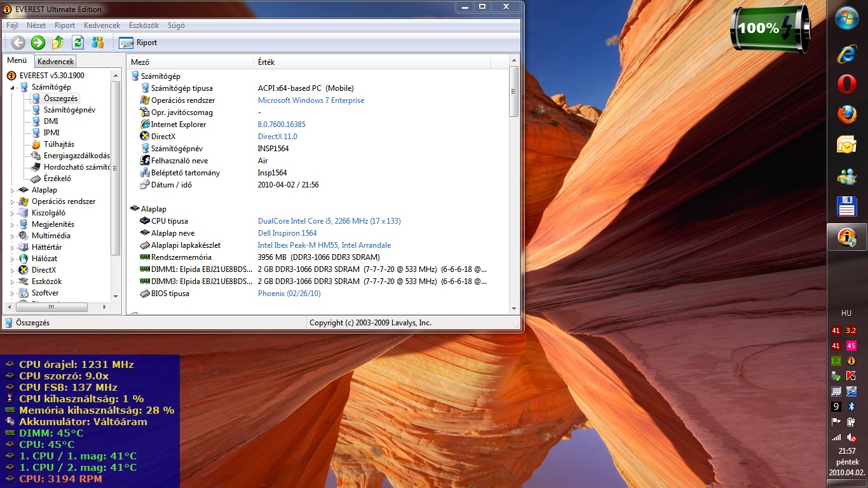This screenshot has height=488, width=868.
Task: Click the Windows Start orb
Action: (x=847, y=18)
